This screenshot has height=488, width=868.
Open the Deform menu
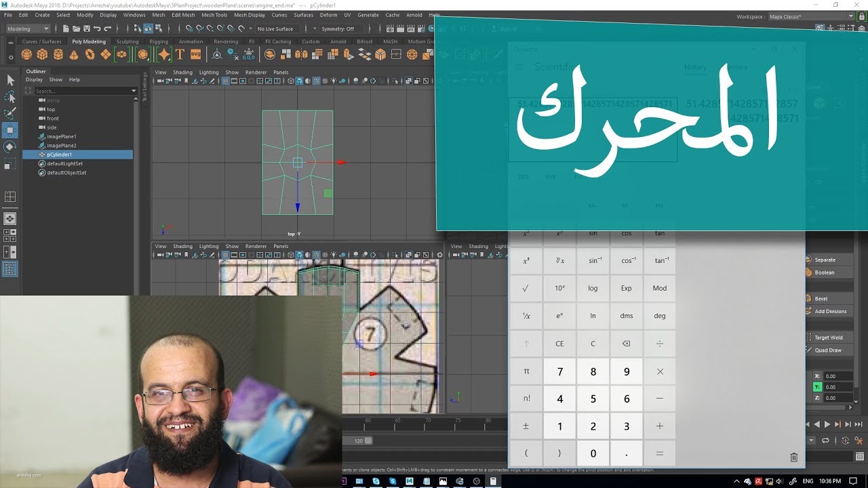328,15
